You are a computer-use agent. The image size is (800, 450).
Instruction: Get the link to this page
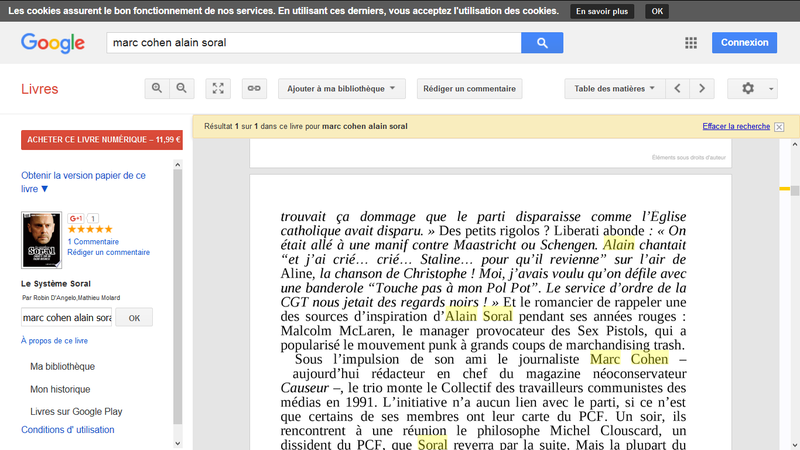(254, 88)
